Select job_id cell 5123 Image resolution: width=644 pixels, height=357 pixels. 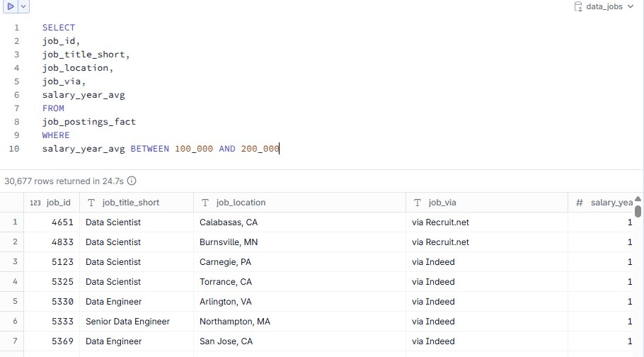[52, 262]
